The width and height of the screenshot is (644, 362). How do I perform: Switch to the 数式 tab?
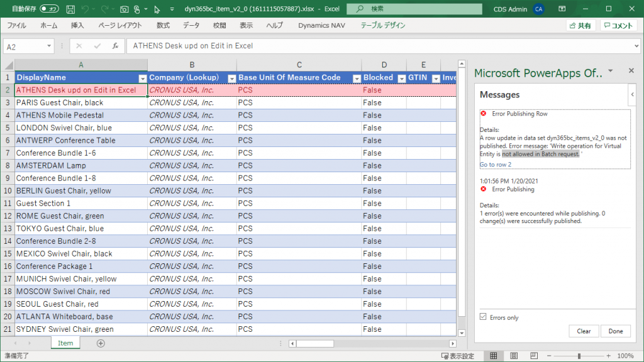pos(163,25)
